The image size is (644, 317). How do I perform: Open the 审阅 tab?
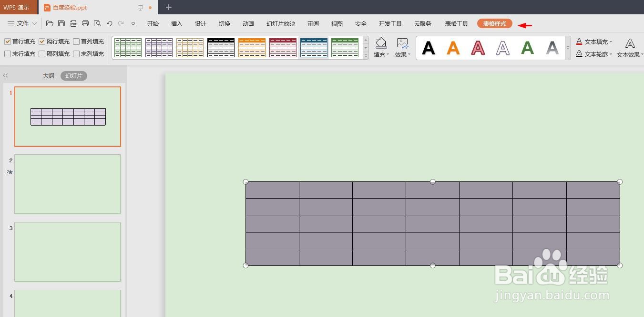313,23
